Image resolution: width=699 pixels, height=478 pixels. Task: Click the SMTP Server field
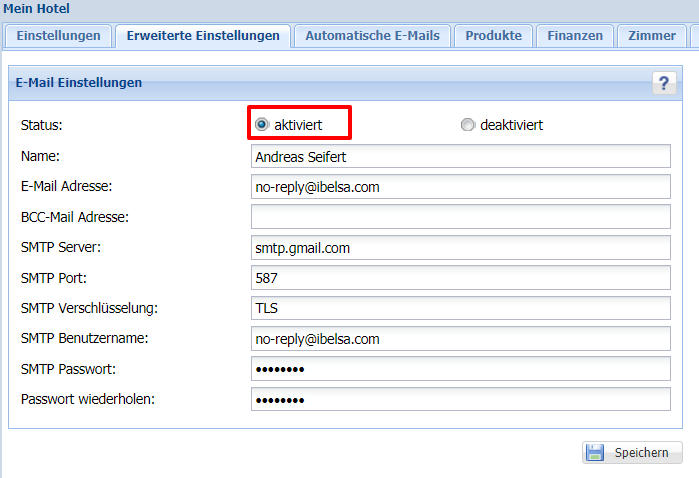point(460,247)
